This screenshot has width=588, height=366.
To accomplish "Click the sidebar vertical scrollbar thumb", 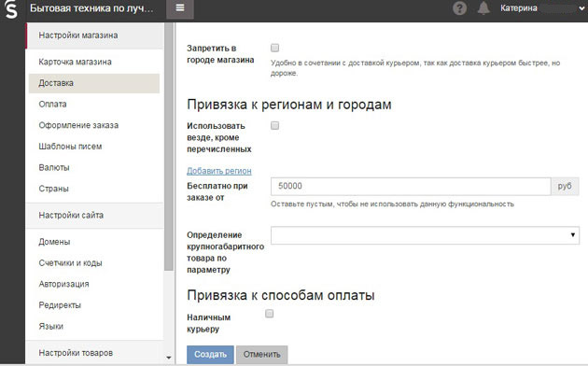I will pyautogui.click(x=169, y=147).
